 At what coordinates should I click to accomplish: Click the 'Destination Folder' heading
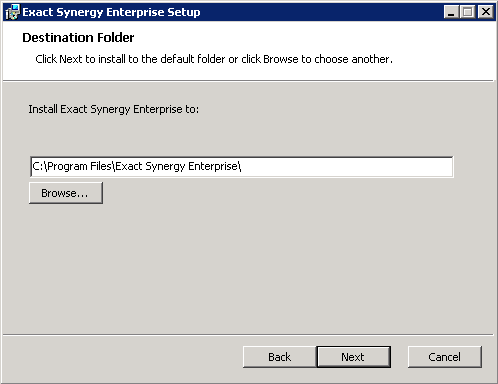pos(78,38)
